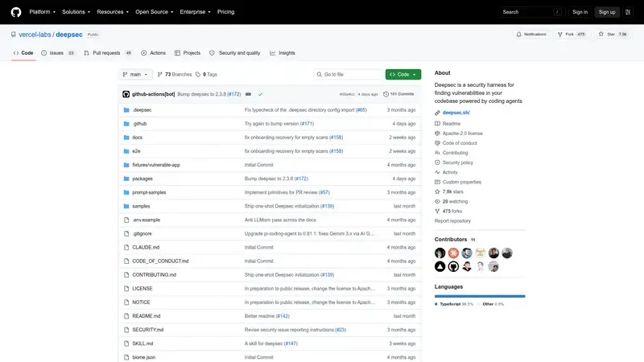The image size is (644, 362).
Task: Click the TypeScript language legend entry
Action: 454,304
